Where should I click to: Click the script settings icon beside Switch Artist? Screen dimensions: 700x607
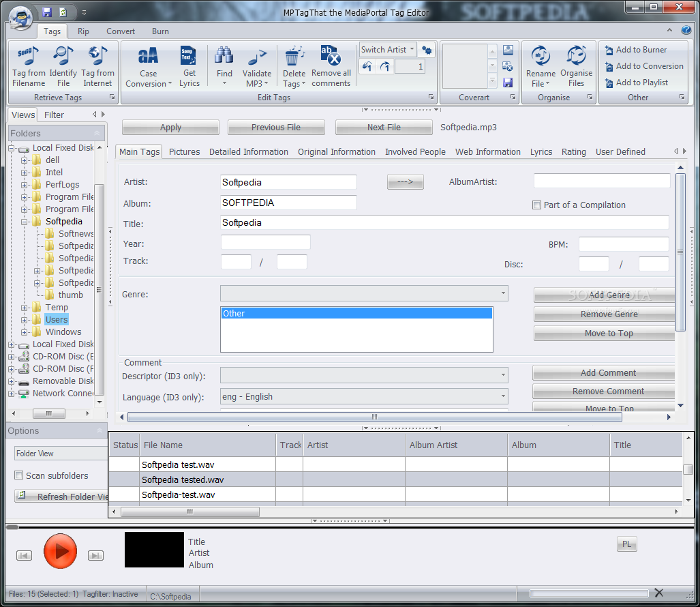[427, 50]
